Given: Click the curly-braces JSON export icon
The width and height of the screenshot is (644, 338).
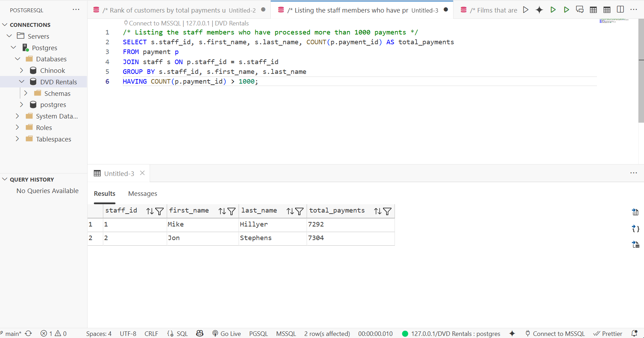Looking at the screenshot, I should click(x=635, y=229).
